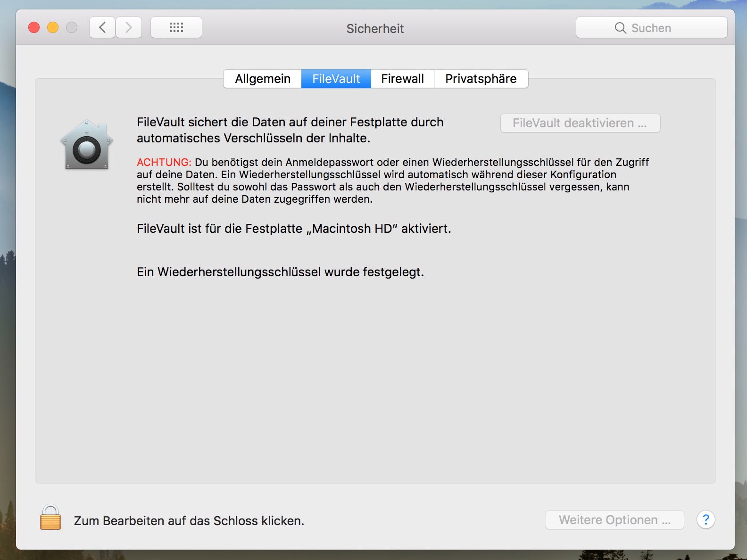The image size is (747, 560).
Task: Click 'Ein Wiederherstellungsschlüssel wurde festgelegt.' text
Action: 281,272
